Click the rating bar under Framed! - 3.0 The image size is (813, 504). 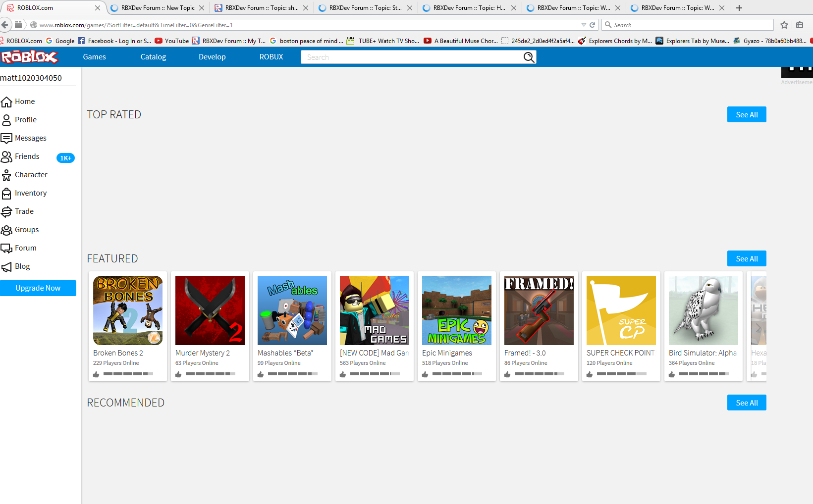pyautogui.click(x=540, y=374)
